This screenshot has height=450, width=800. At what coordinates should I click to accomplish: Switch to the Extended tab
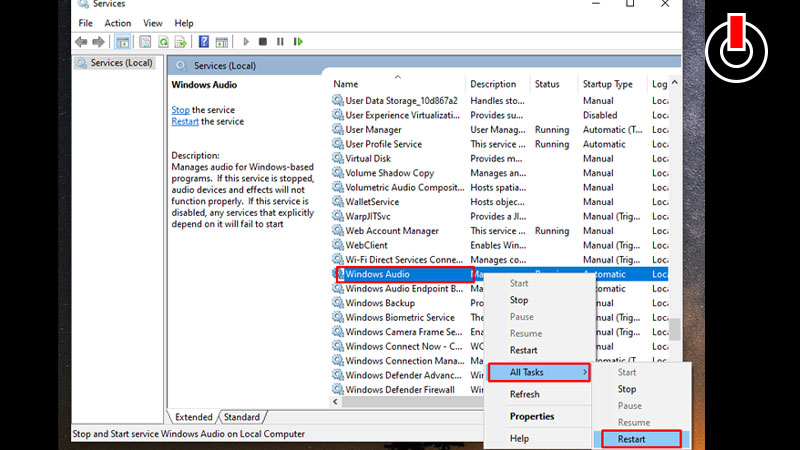[x=193, y=417]
